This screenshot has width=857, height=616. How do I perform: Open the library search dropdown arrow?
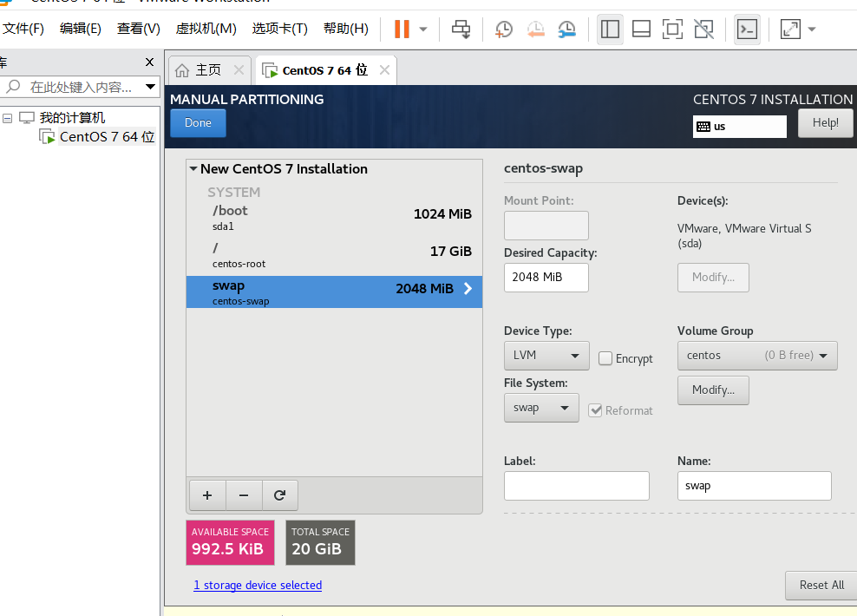click(150, 87)
